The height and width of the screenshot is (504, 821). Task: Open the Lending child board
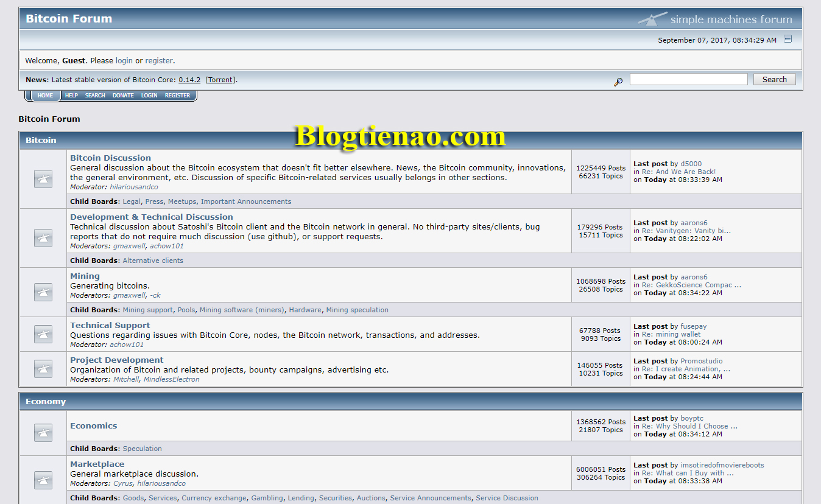pyautogui.click(x=301, y=498)
